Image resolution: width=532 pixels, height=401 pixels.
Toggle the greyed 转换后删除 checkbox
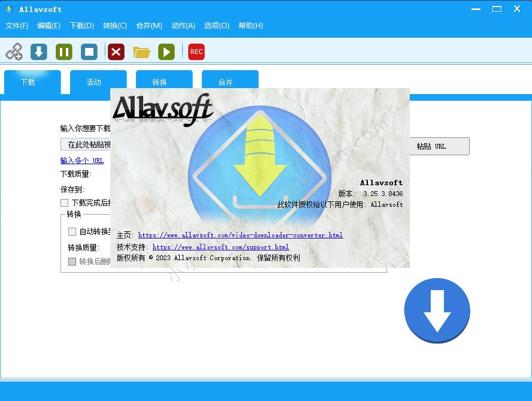72,261
